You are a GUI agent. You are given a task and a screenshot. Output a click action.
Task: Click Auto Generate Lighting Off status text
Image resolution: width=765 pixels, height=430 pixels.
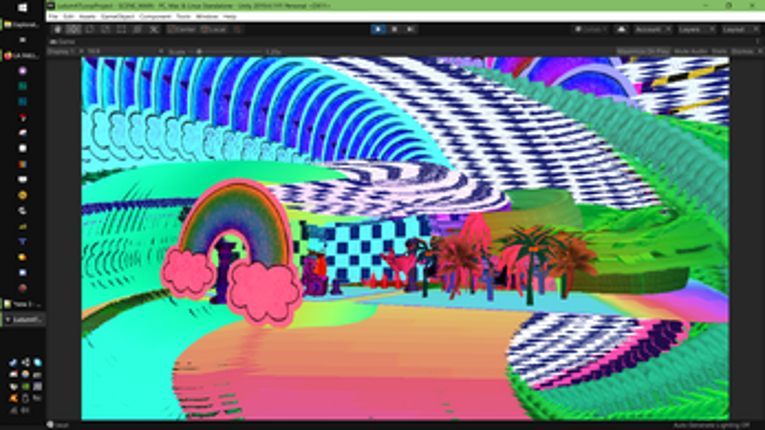(711, 426)
